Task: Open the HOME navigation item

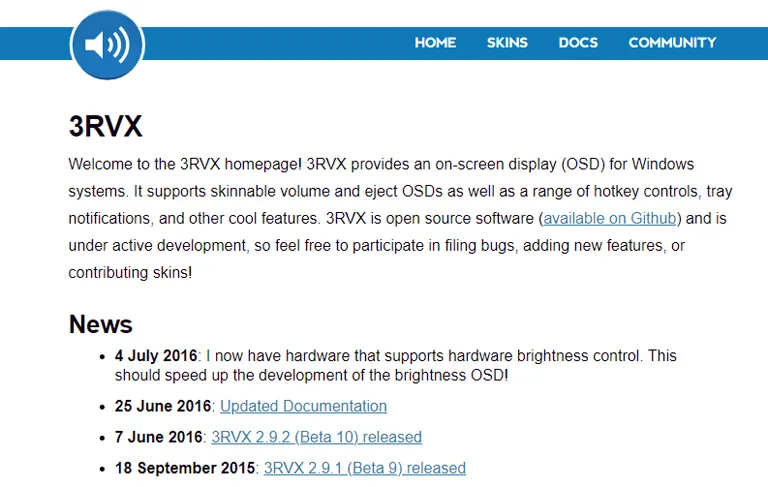Action: point(435,43)
